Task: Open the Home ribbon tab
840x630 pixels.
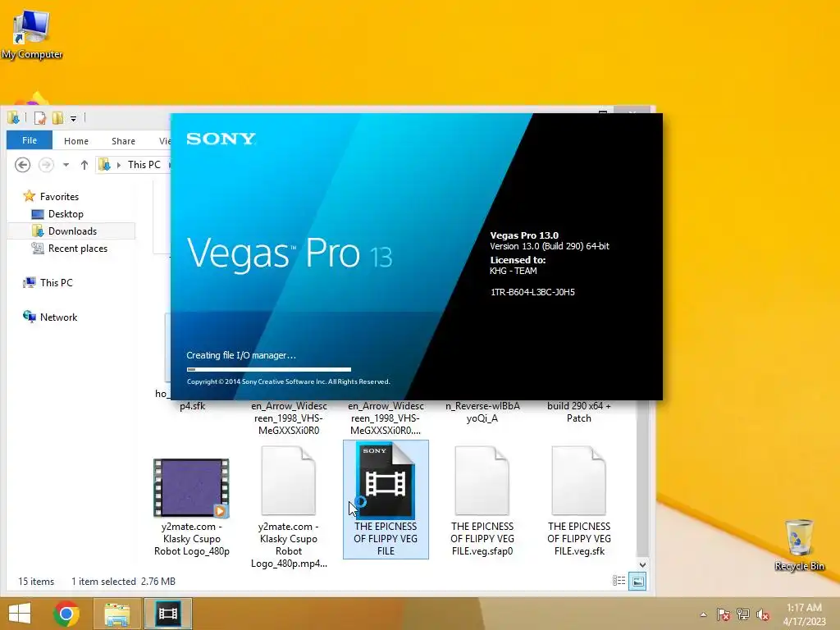Action: point(76,141)
